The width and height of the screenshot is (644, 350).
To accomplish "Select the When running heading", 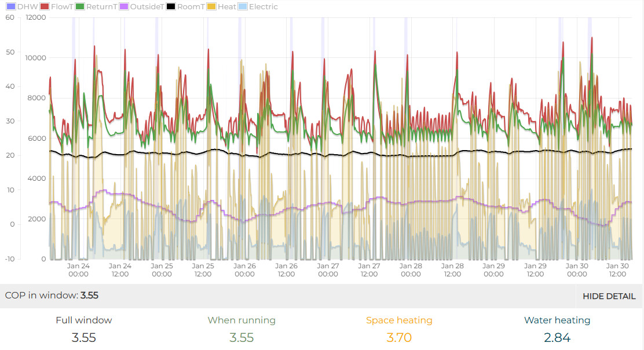I will 241,320.
